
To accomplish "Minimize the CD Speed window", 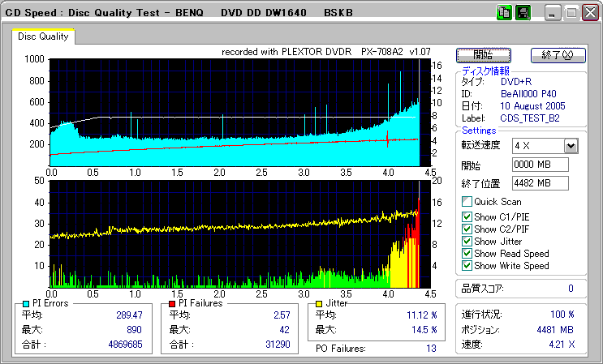I will tap(553, 13).
